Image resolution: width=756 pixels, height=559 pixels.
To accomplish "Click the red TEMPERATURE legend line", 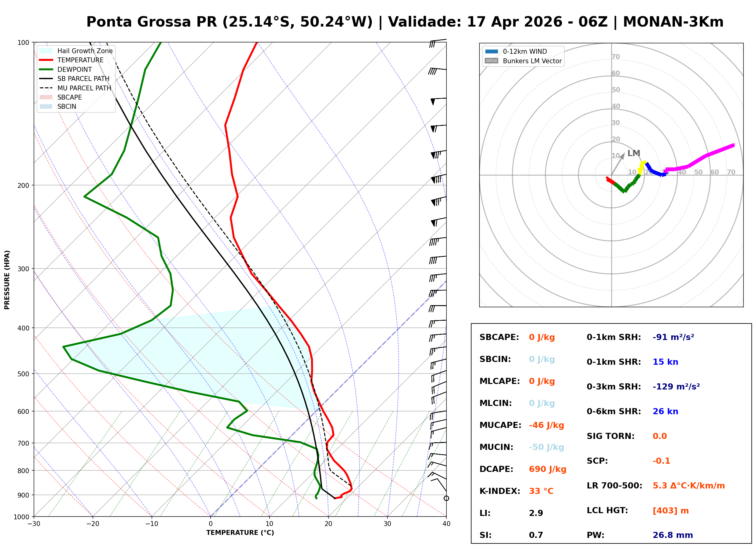I will 46,60.
